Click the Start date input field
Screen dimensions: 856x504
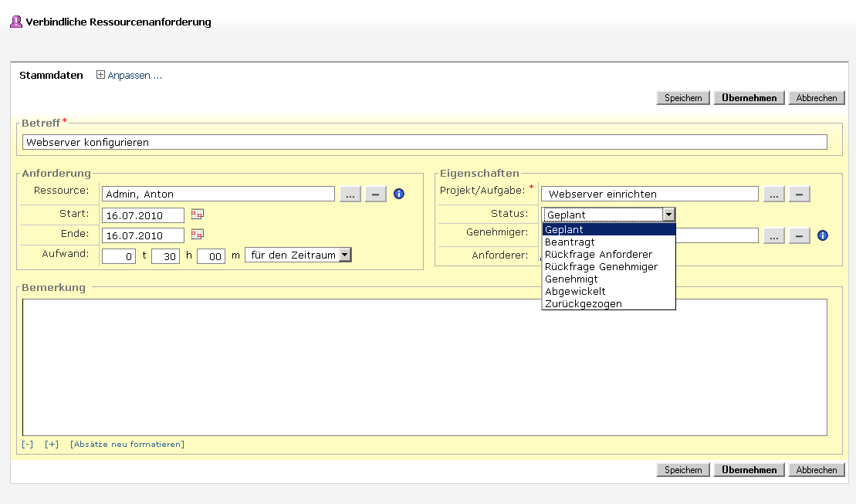[x=143, y=215]
